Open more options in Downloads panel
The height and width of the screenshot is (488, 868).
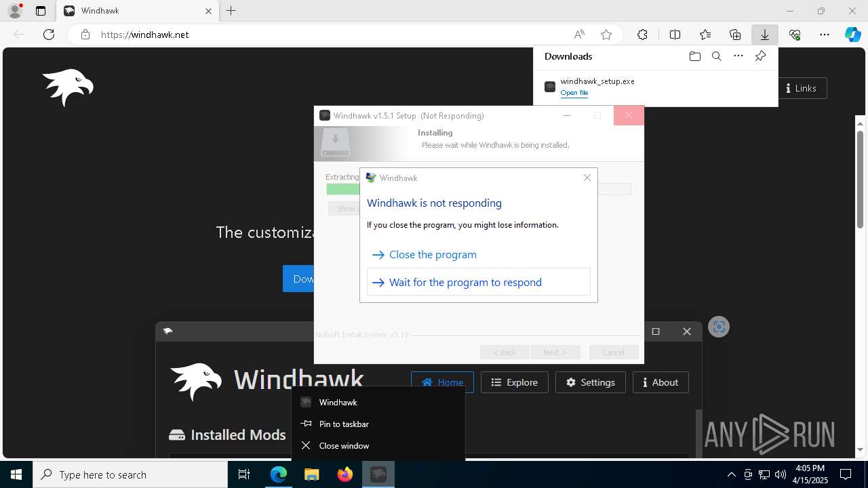coord(738,56)
